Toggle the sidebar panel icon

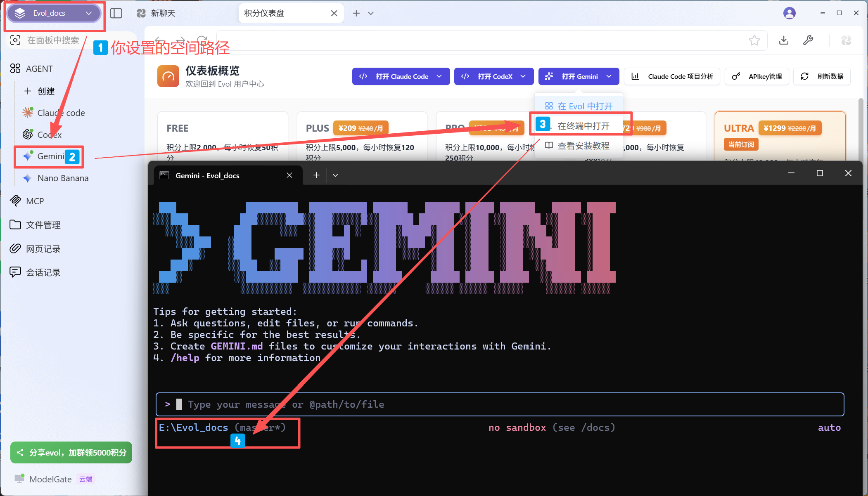pyautogui.click(x=116, y=13)
